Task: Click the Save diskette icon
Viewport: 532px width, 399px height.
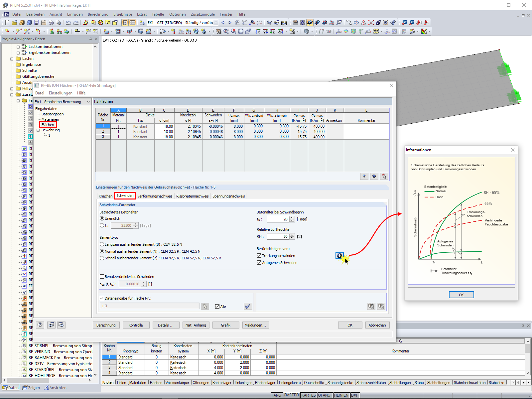Action: click(37, 23)
